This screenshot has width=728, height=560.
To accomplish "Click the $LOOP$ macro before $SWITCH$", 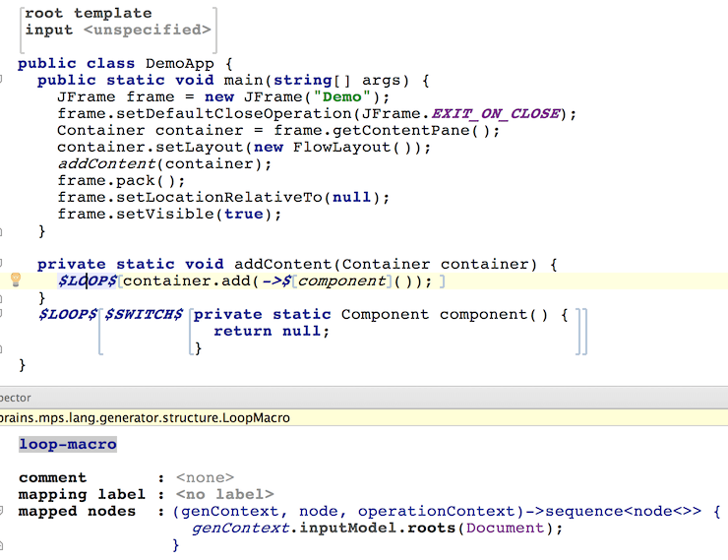I will 68,314.
